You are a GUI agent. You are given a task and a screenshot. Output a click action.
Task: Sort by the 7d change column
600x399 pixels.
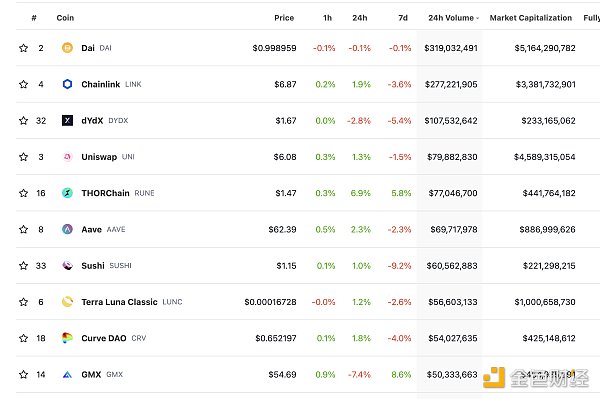click(x=403, y=18)
